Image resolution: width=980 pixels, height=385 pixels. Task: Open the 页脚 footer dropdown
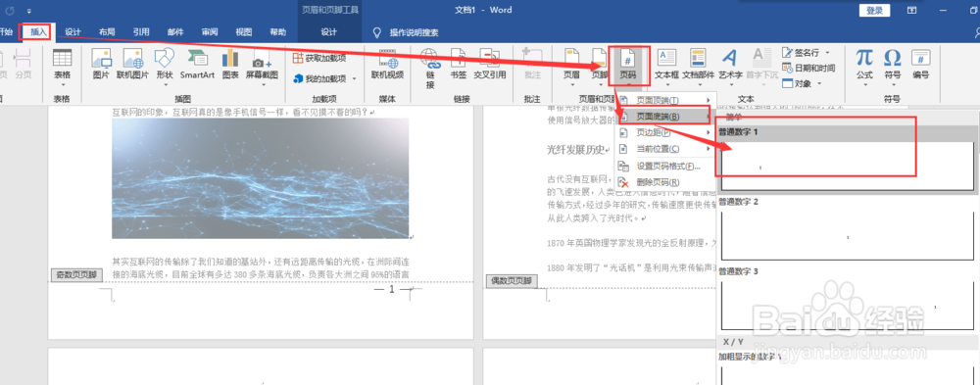(600, 66)
